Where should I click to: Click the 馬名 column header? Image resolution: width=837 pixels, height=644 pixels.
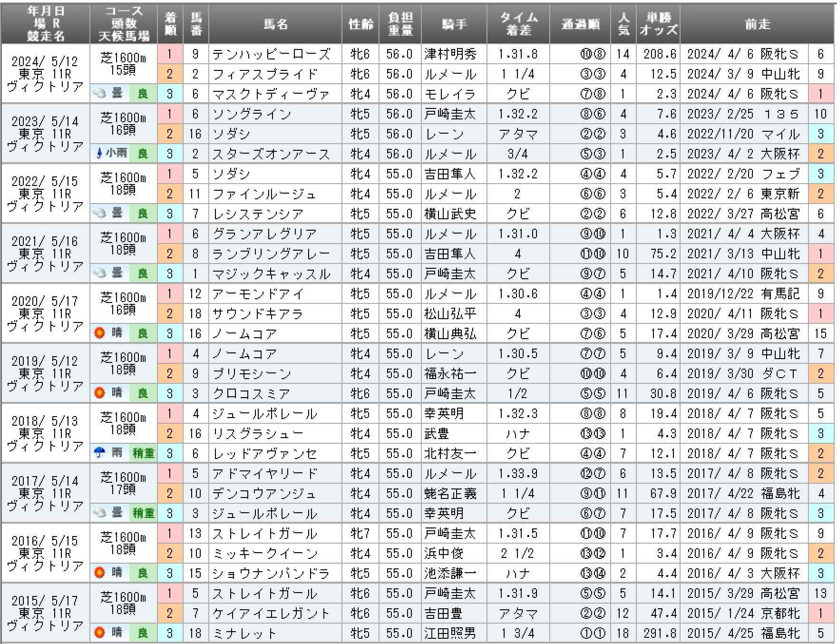[275, 24]
